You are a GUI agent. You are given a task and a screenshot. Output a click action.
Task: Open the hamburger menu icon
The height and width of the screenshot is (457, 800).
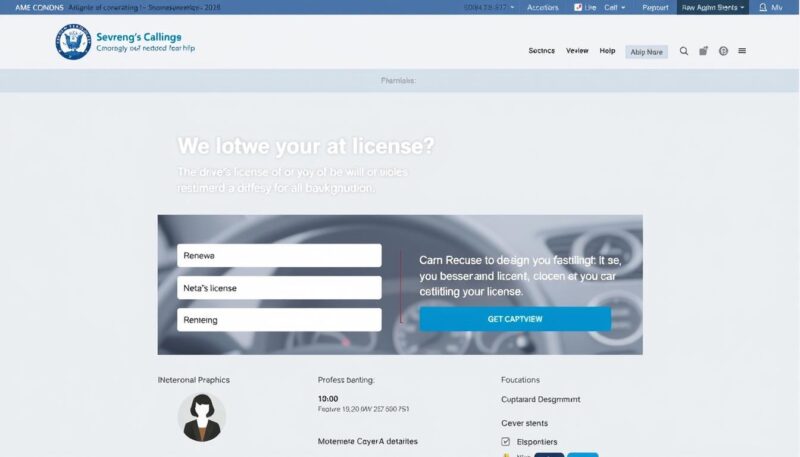point(741,51)
